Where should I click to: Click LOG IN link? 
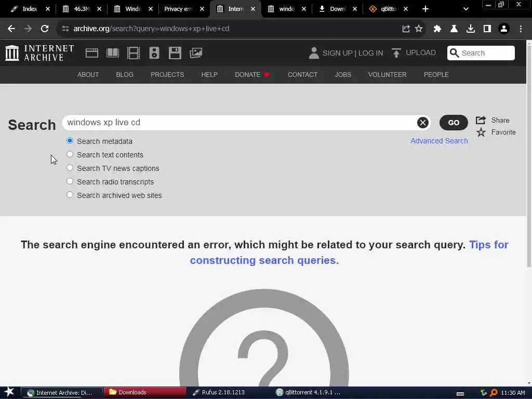371,54
